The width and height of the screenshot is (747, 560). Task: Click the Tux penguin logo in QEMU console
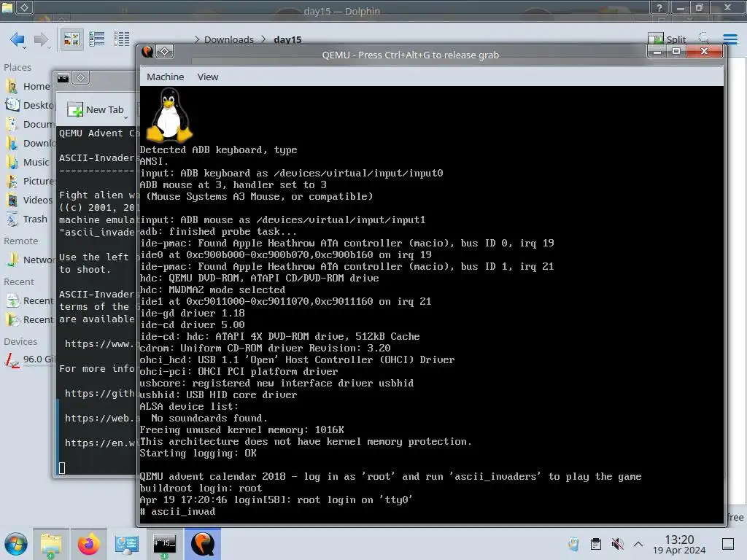(169, 116)
